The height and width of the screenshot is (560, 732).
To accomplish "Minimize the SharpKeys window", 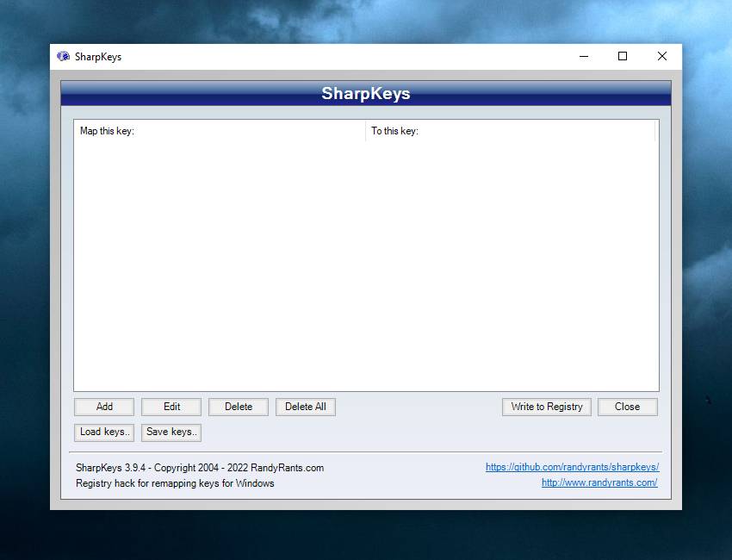I will point(584,57).
